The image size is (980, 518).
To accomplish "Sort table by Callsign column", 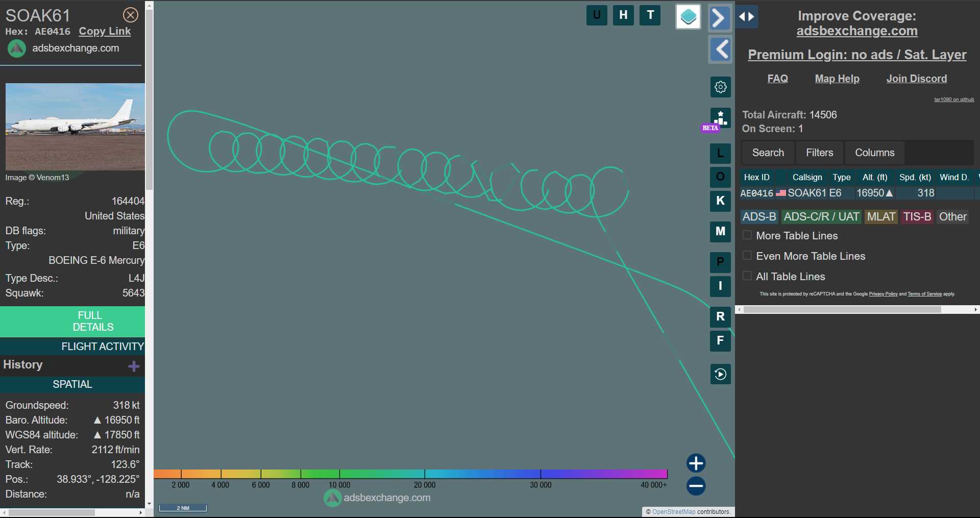I will tap(807, 177).
